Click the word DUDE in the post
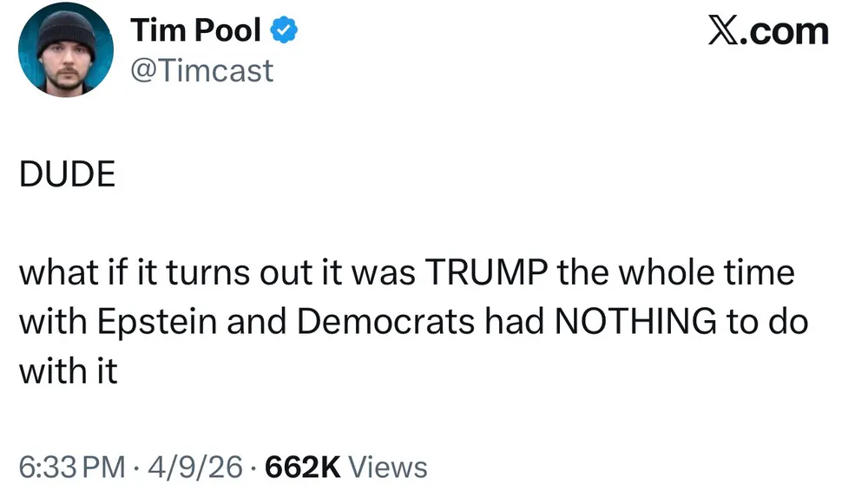 pyautogui.click(x=67, y=175)
